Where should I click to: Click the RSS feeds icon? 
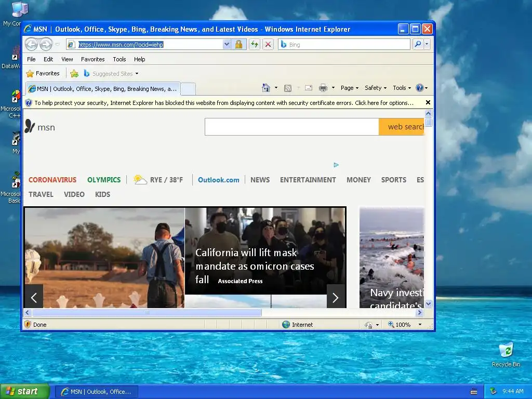click(288, 88)
